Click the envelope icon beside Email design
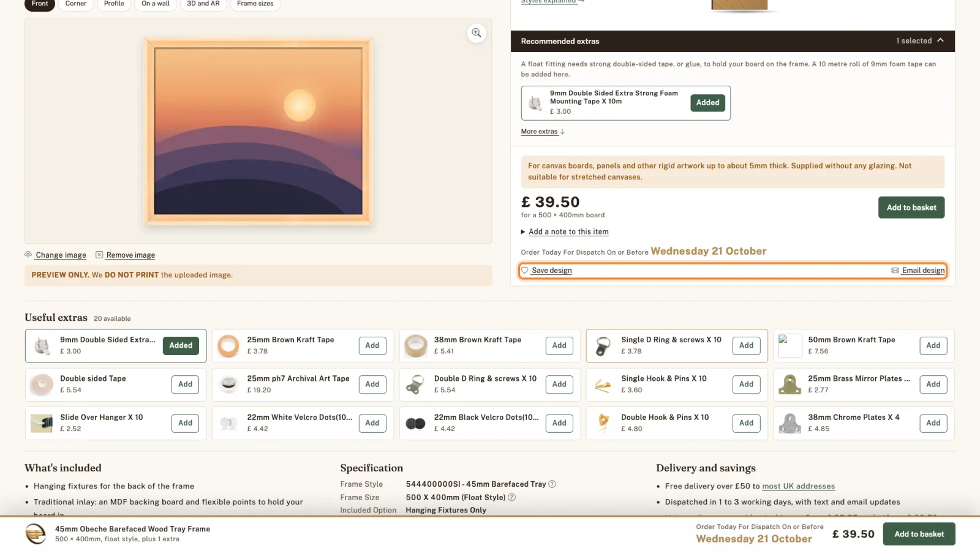This screenshot has height=551, width=980. [895, 270]
